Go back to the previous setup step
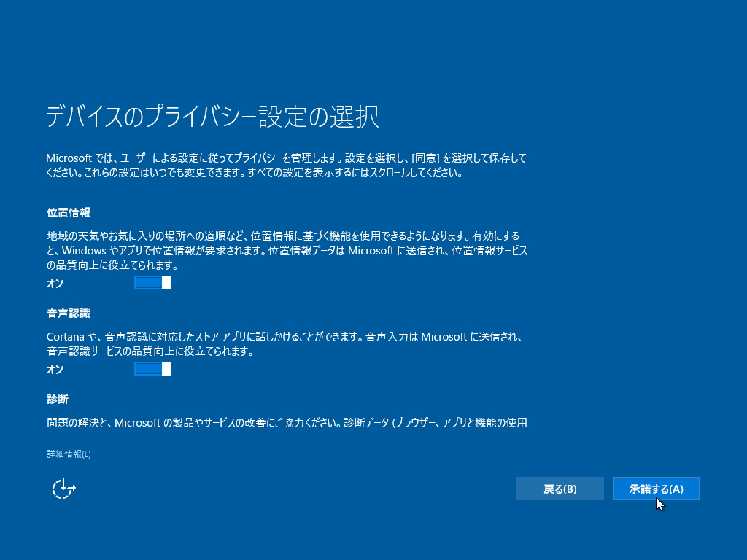747x560 pixels. [x=560, y=489]
